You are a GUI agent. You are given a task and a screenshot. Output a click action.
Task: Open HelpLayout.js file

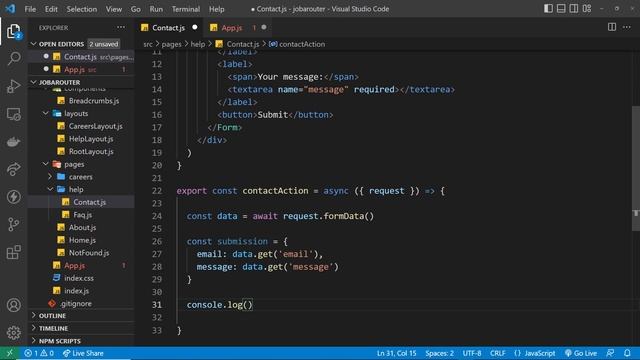[x=91, y=139]
